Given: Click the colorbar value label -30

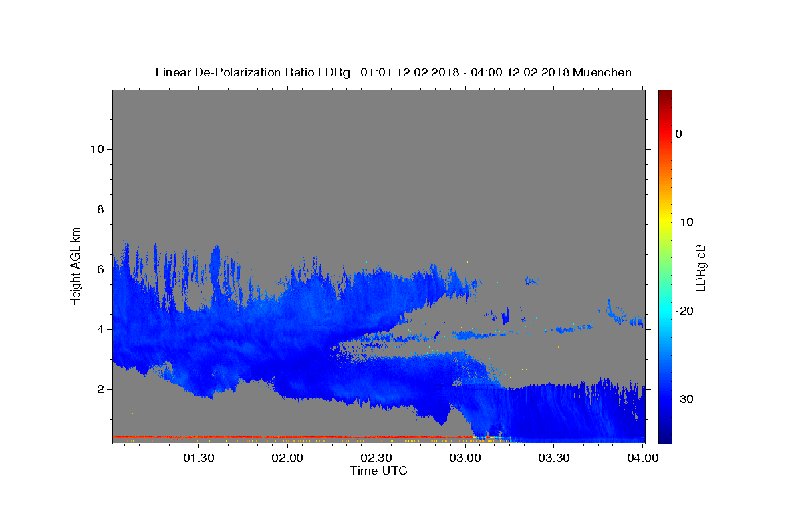Looking at the screenshot, I should coord(684,399).
